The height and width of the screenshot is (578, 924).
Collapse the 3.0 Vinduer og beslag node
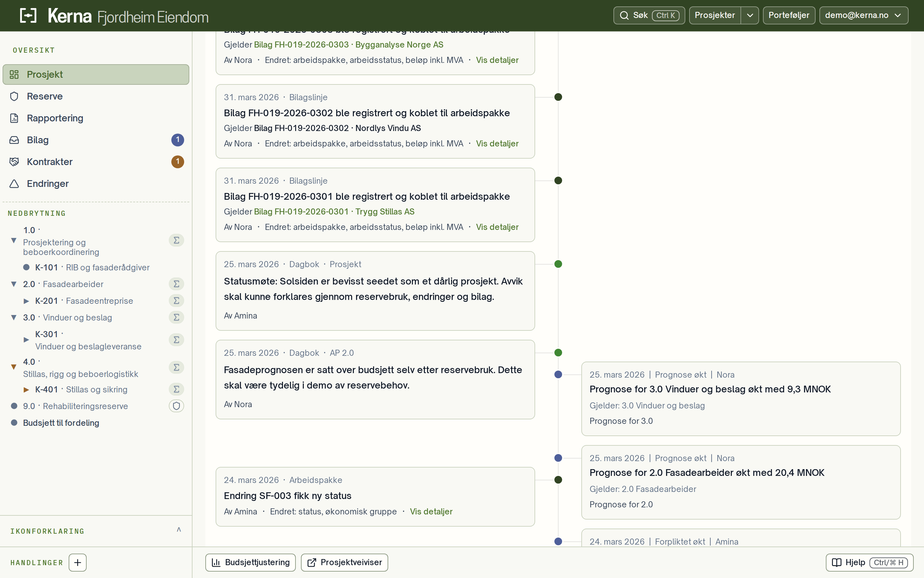[14, 317]
